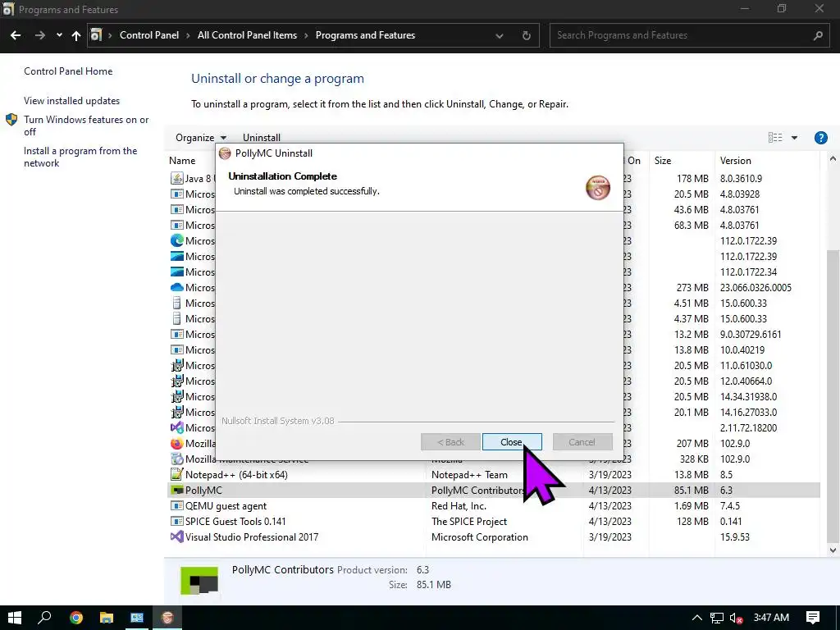Switch to Control Panel taskbar window
The width and height of the screenshot is (840, 630).
(x=137, y=618)
